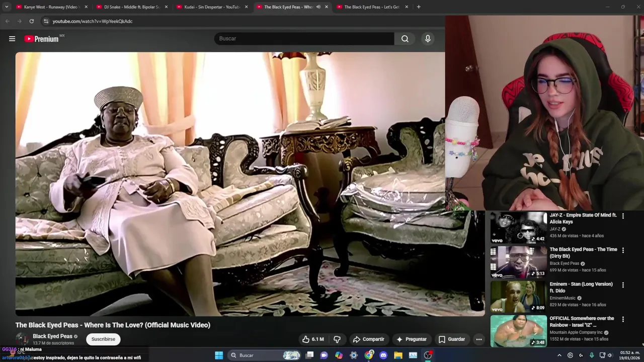
Task: Open The Time (Dirty Bit) thumbnail
Action: [x=518, y=262]
